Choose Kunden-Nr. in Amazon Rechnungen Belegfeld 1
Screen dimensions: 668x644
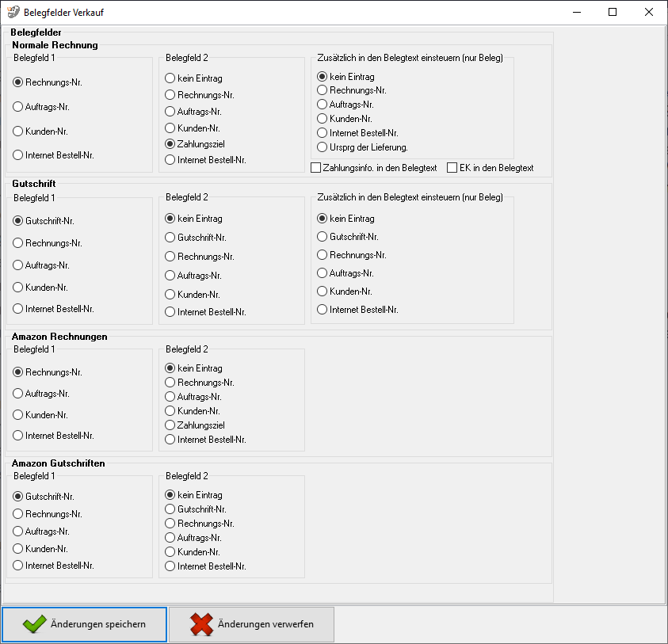point(18,415)
